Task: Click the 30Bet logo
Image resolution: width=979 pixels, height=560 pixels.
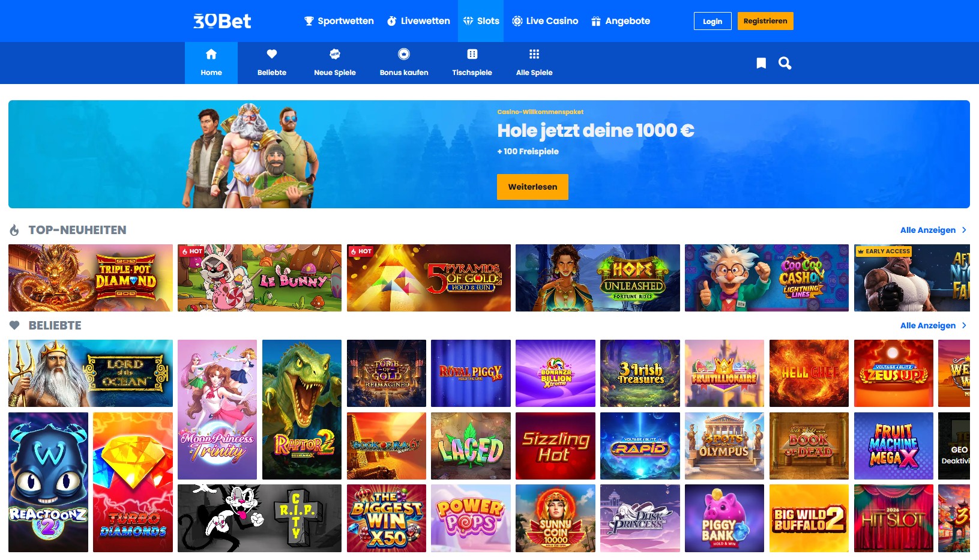Action: click(222, 21)
